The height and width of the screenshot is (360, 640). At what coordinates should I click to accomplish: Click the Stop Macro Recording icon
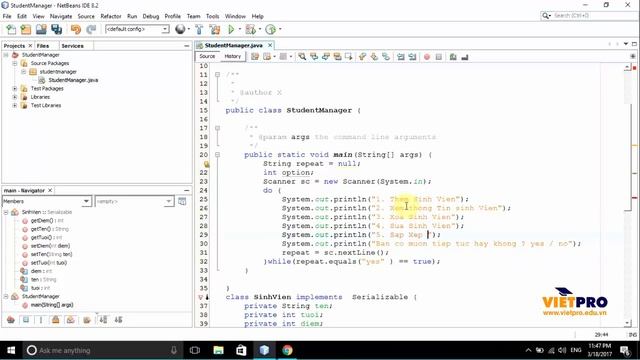439,57
